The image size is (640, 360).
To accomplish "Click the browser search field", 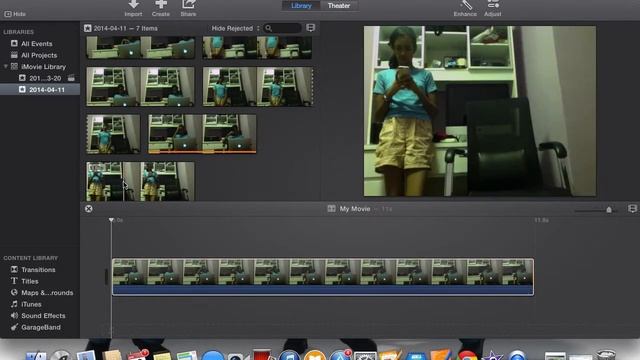I will [282, 28].
